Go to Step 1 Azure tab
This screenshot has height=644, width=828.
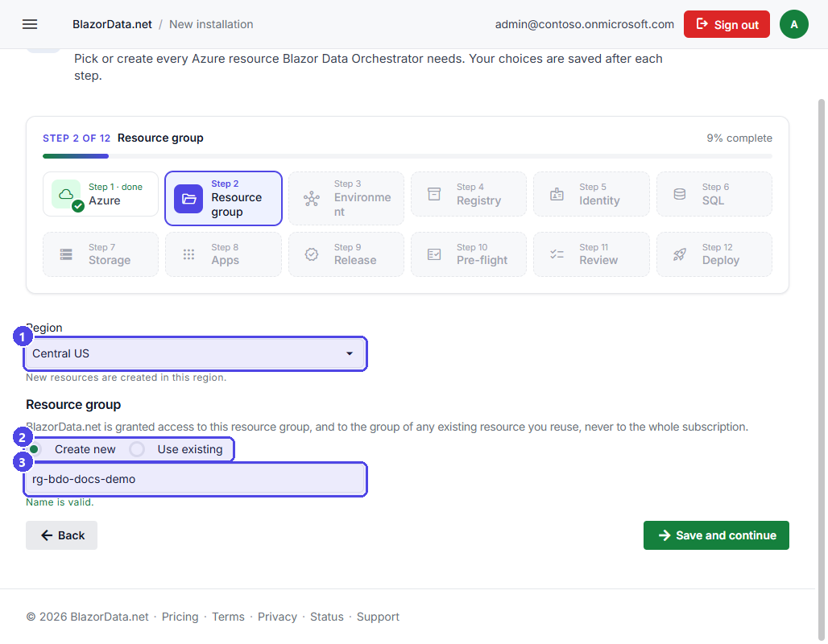coord(101,194)
